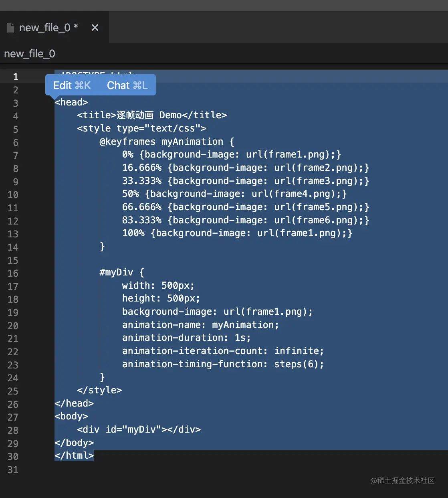Click the animation-duration: 1s; line
Viewport: 448px width, 498px height.
186,338
